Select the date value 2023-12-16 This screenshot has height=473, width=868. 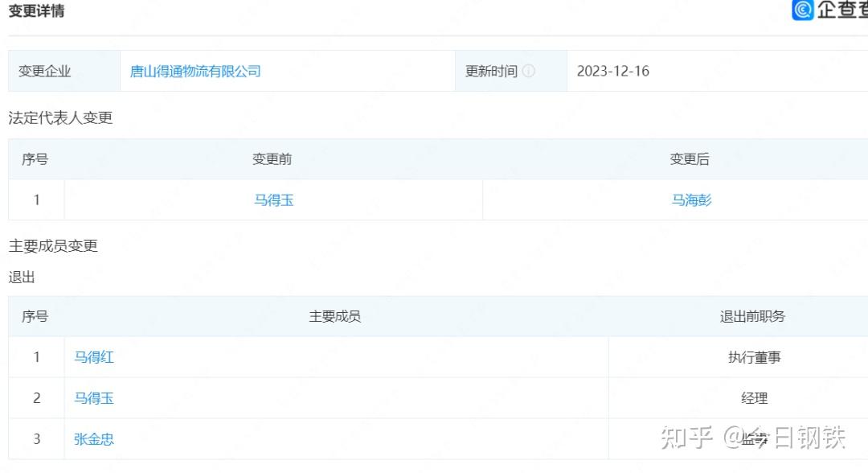pyautogui.click(x=612, y=71)
